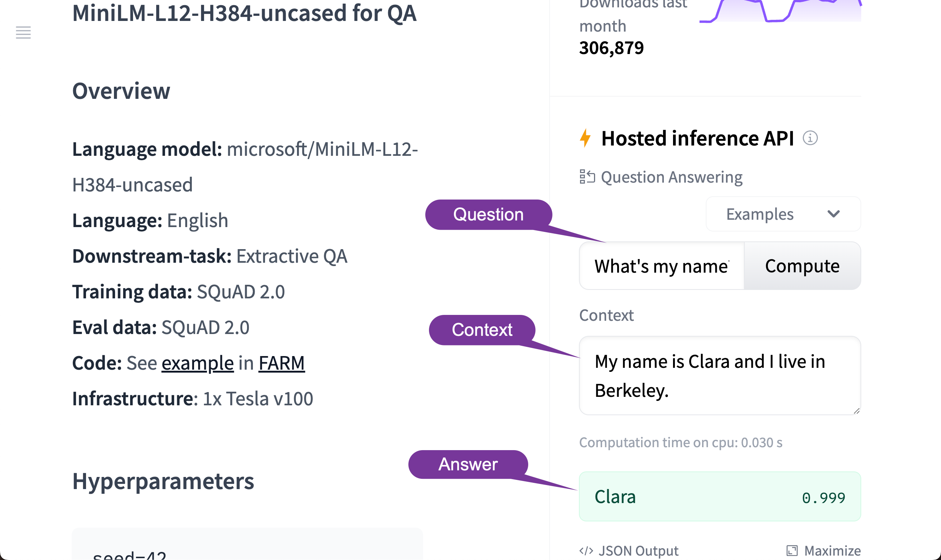
Task: Click the Maximize expand icon
Action: pyautogui.click(x=792, y=550)
